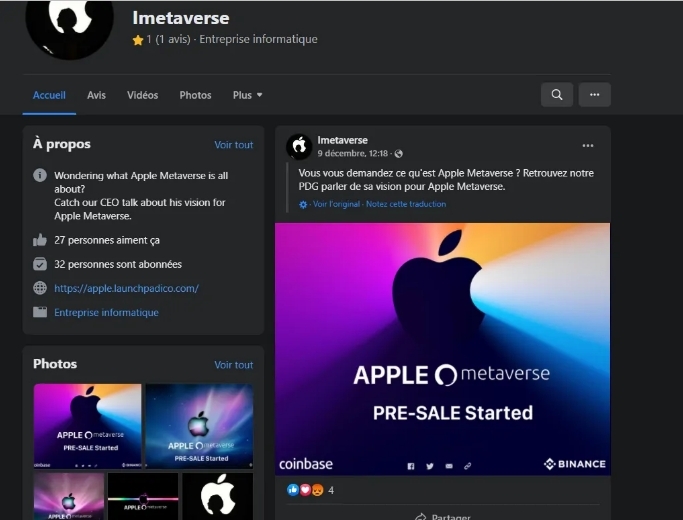This screenshot has width=683, height=520.
Task: Click the 32 personnes sont abonnées text
Action: [x=118, y=264]
